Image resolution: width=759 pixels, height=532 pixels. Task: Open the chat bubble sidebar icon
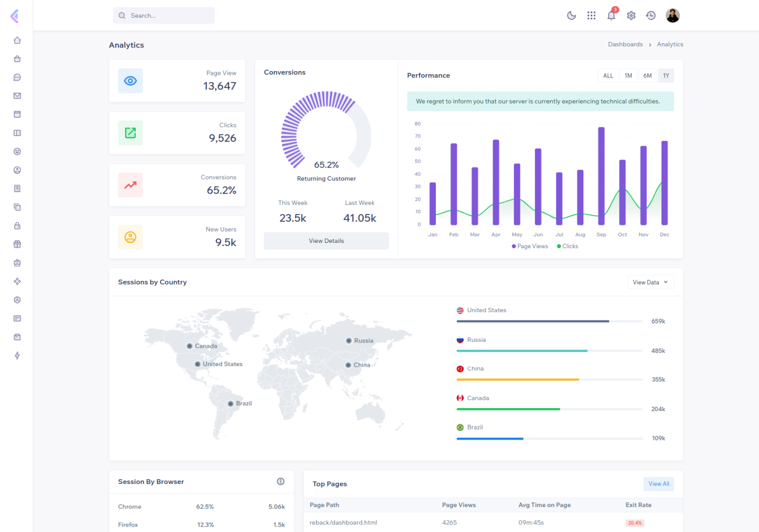[x=17, y=77]
